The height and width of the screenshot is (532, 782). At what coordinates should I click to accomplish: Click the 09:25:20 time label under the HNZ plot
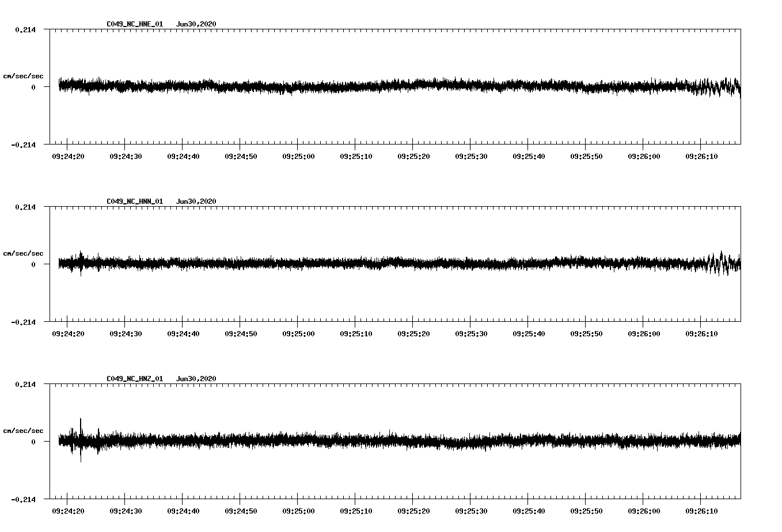pos(413,511)
